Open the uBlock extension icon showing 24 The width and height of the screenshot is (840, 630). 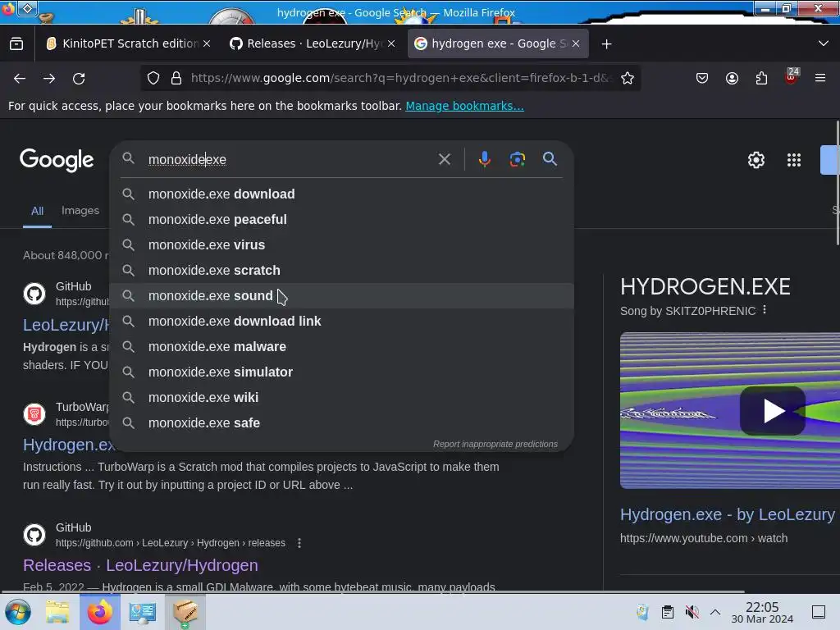[x=792, y=77]
